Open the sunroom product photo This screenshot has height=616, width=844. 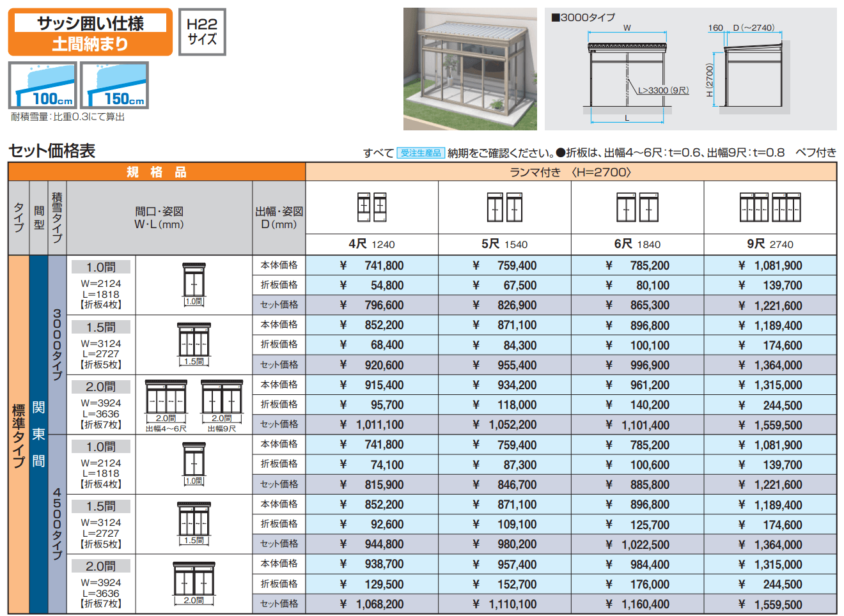(x=470, y=69)
